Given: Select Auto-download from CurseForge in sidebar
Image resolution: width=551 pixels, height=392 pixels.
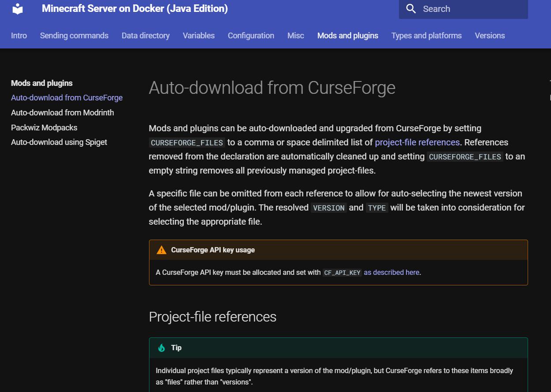Looking at the screenshot, I should click(67, 98).
